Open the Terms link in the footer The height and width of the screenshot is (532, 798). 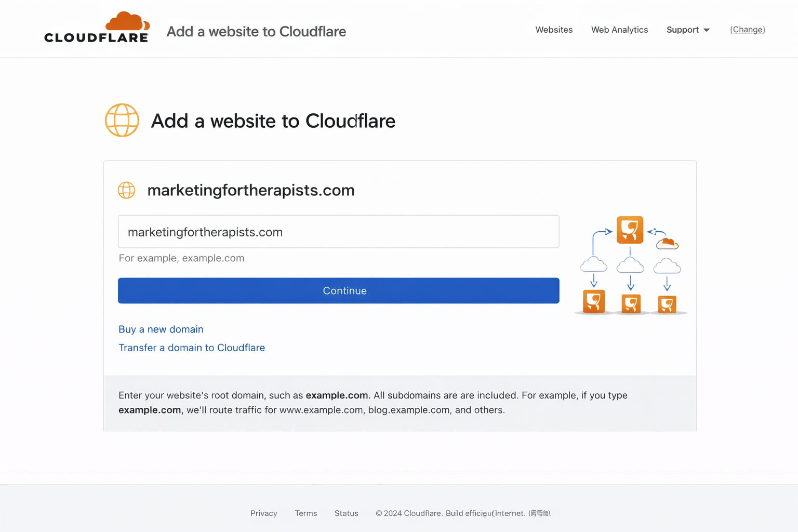305,513
